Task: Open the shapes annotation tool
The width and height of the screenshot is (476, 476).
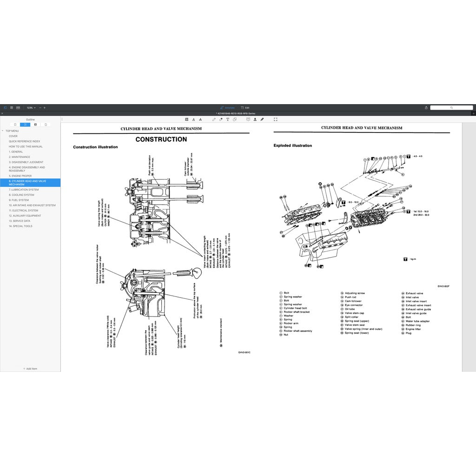Action: click(x=234, y=119)
